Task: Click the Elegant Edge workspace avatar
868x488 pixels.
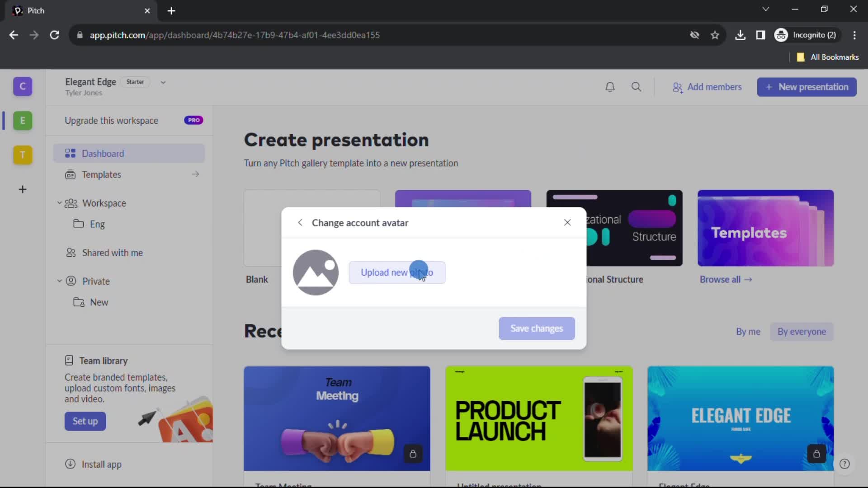Action: [x=22, y=120]
